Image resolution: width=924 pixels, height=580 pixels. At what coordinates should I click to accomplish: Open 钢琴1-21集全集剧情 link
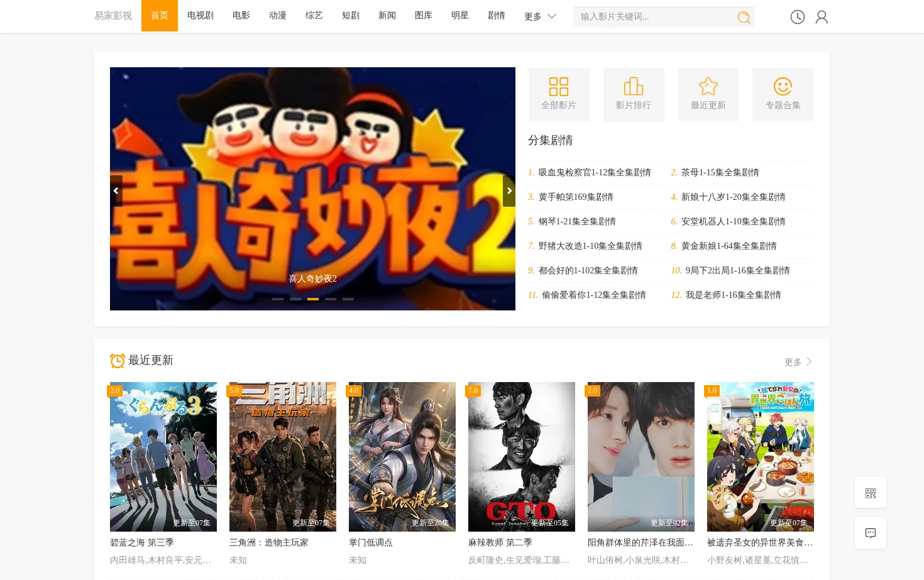(577, 221)
